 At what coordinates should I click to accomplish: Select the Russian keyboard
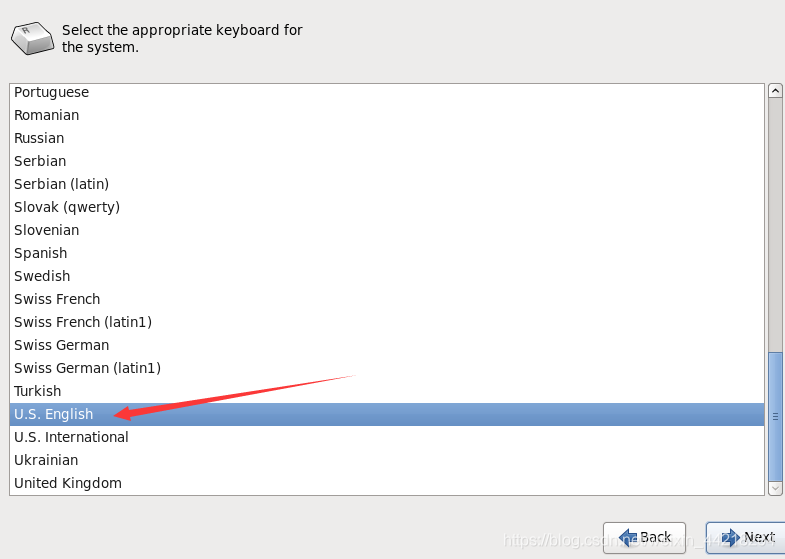click(39, 138)
